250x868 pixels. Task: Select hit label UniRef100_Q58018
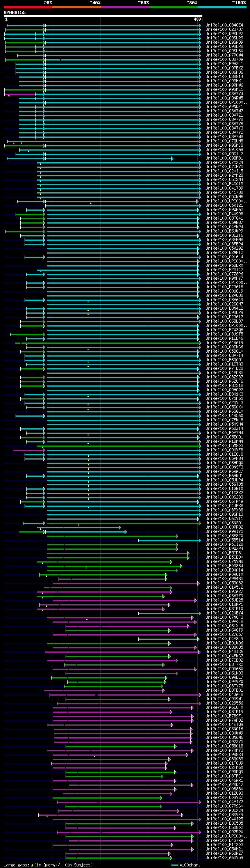(x=224, y=746)
